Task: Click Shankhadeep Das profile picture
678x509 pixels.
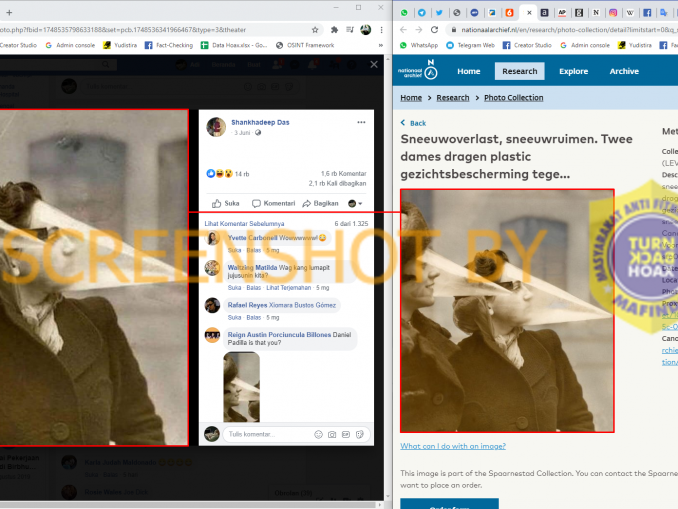Action: click(216, 127)
